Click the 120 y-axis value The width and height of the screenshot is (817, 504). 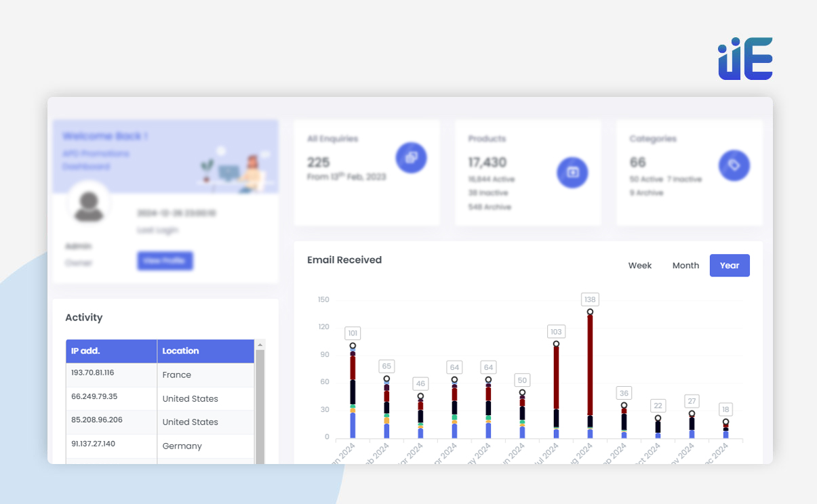click(323, 327)
